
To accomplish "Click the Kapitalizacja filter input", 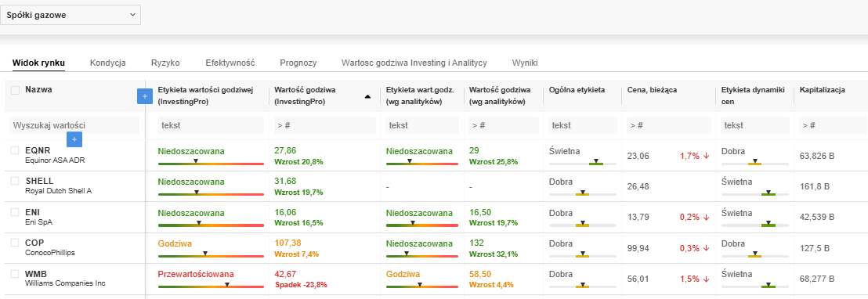I will point(833,125).
